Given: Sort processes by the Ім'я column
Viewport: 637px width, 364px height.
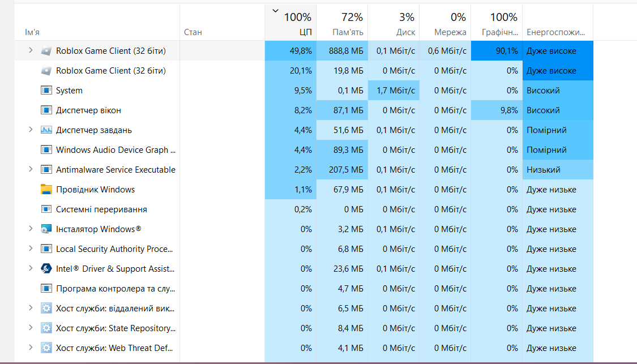Looking at the screenshot, I should [x=97, y=23].
